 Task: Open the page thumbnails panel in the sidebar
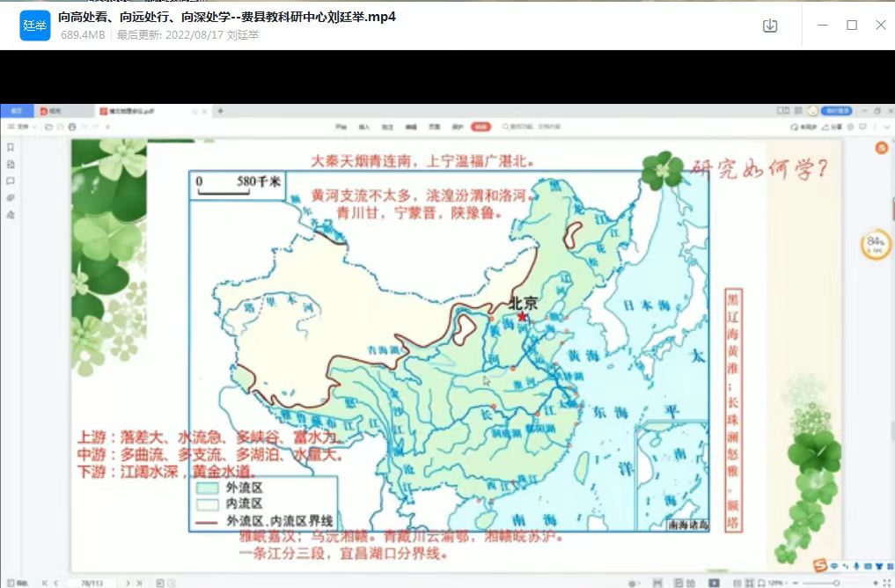[11, 165]
